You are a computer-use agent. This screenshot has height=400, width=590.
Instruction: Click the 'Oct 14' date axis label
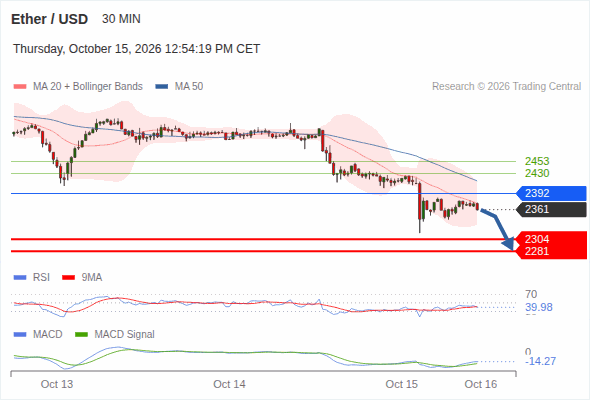pos(229,384)
